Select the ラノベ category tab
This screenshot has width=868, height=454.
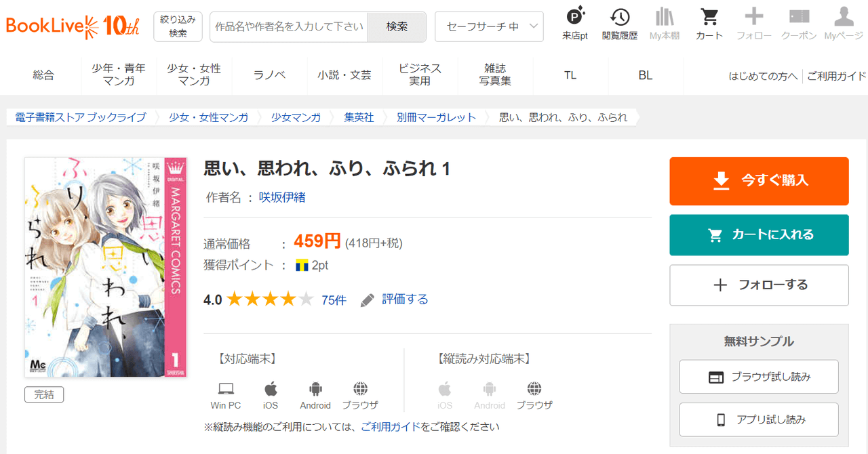[x=269, y=75]
